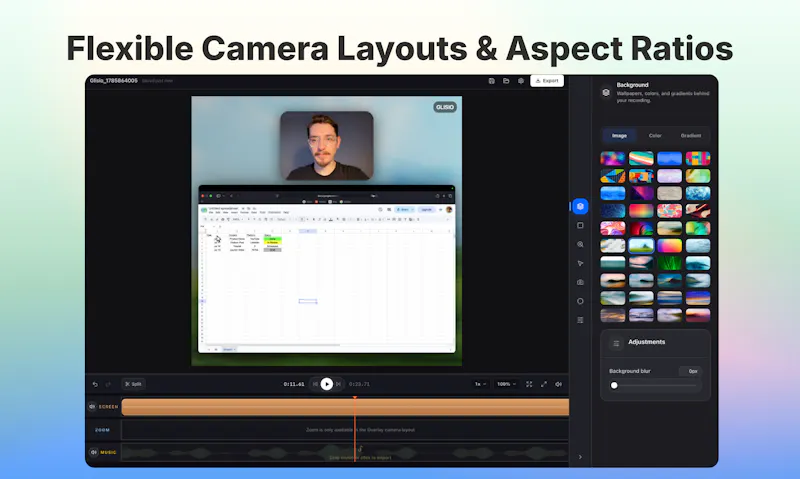Open the camera settings icon in sidebar
This screenshot has width=800, height=479.
[x=580, y=282]
